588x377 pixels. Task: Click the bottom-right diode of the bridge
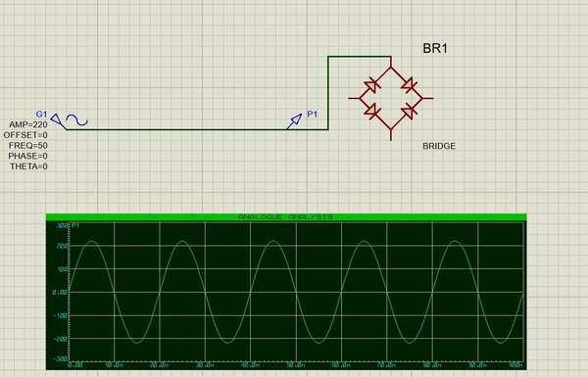coord(410,112)
